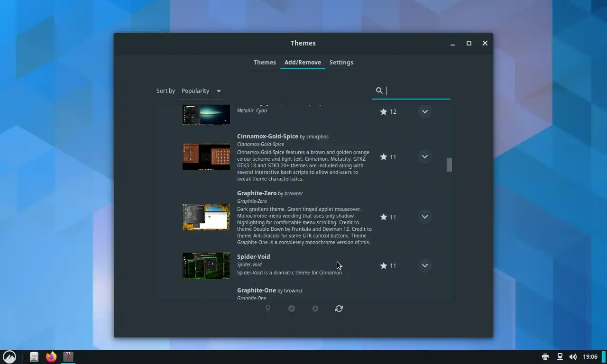
Task: Open the Sort by Popularity dropdown
Action: (202, 91)
